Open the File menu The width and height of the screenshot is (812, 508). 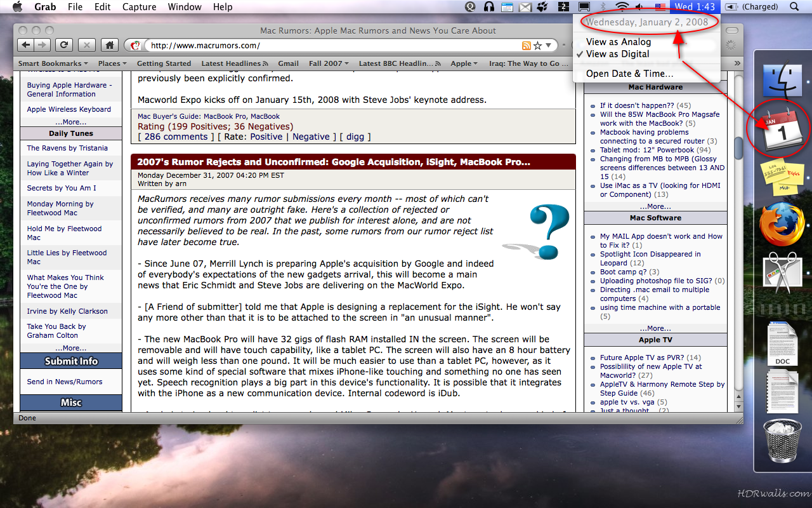pos(75,7)
